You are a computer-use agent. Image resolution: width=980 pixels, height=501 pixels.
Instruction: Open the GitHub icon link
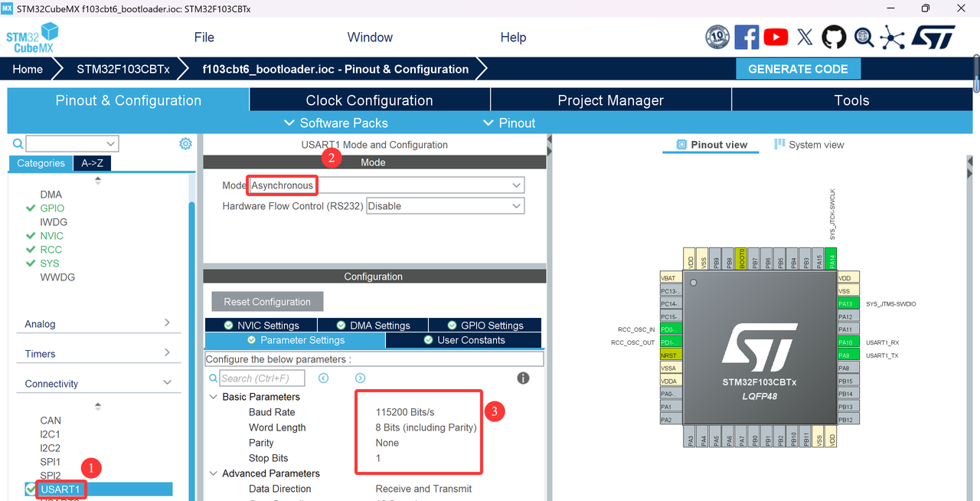pos(834,37)
